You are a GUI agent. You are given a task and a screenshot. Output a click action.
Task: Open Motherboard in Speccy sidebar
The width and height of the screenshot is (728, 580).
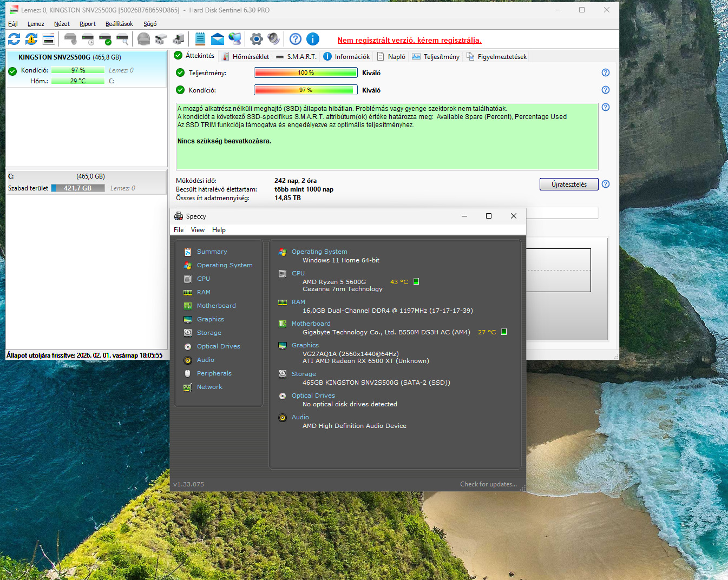point(216,306)
